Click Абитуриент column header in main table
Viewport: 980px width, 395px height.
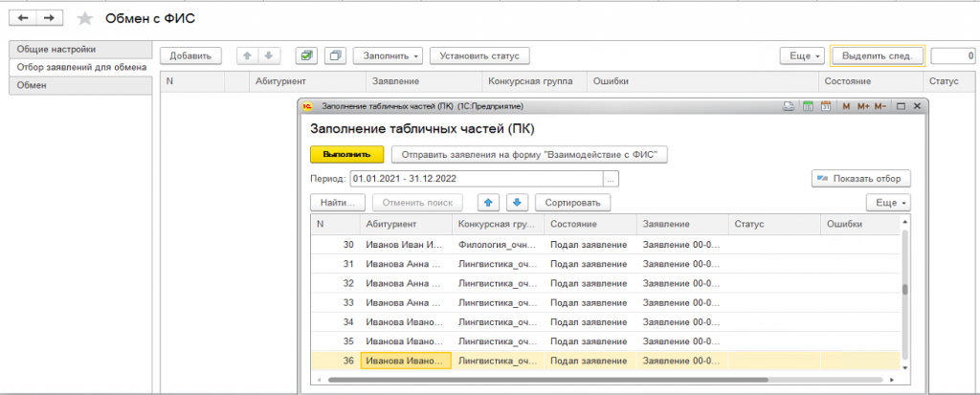[307, 82]
